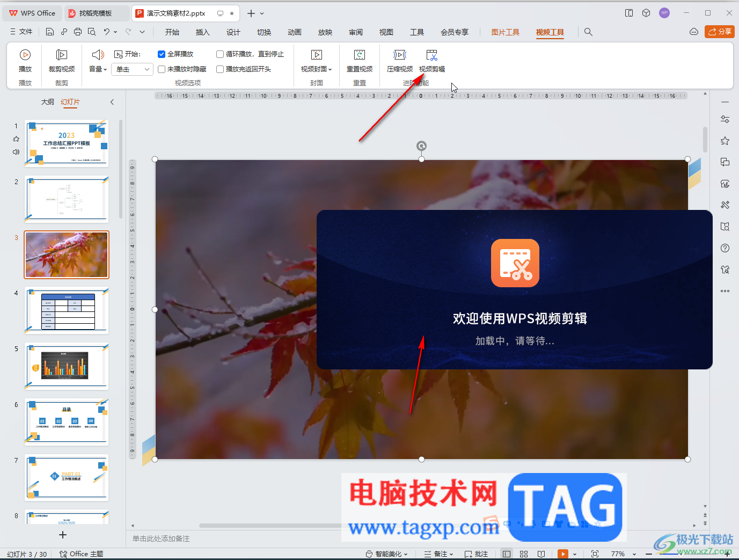Viewport: 739px width, 560px height.
Task: Click the Share (分享) button
Action: coord(720,32)
